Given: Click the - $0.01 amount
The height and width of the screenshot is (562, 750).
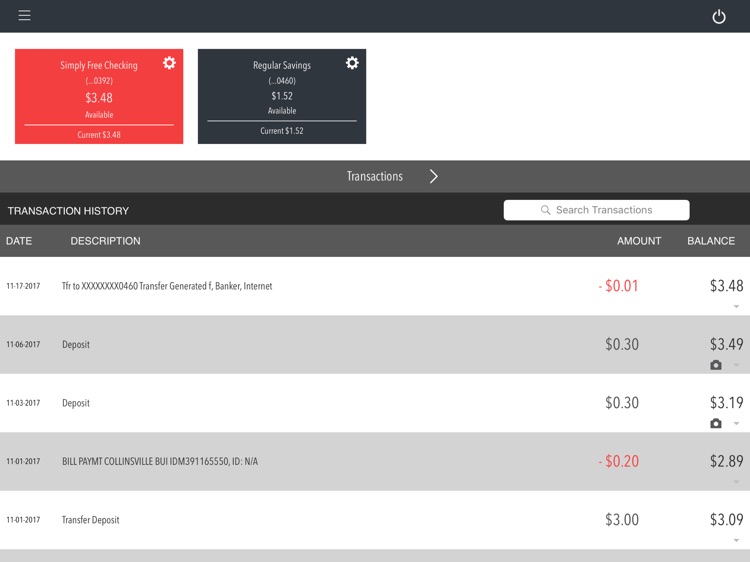Looking at the screenshot, I should [x=618, y=286].
